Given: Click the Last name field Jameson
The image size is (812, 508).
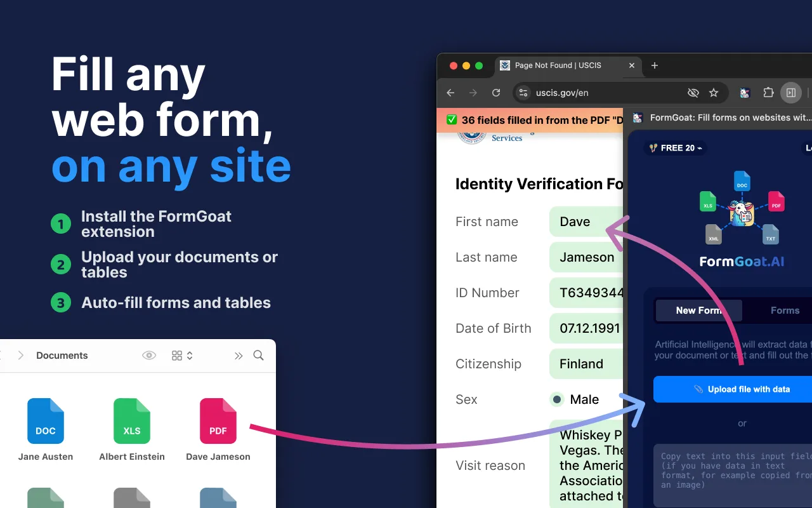Looking at the screenshot, I should tap(586, 257).
